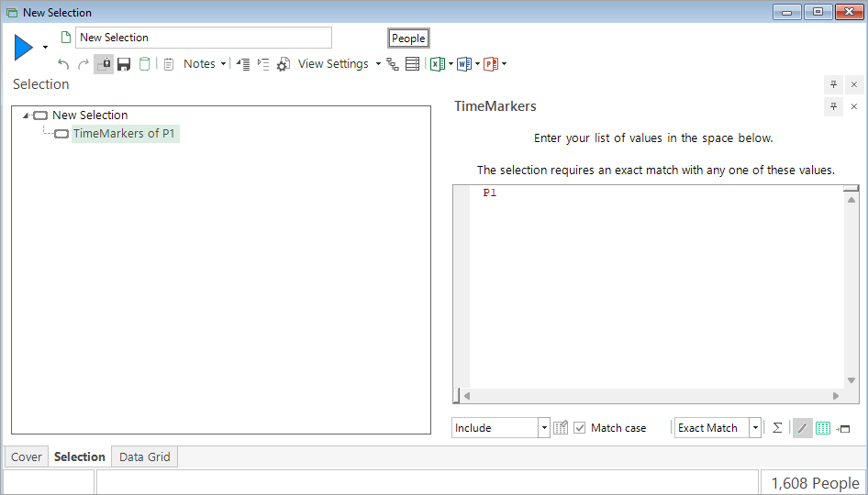Switch to the Cover tab
The width and height of the screenshot is (868, 495).
point(27,456)
